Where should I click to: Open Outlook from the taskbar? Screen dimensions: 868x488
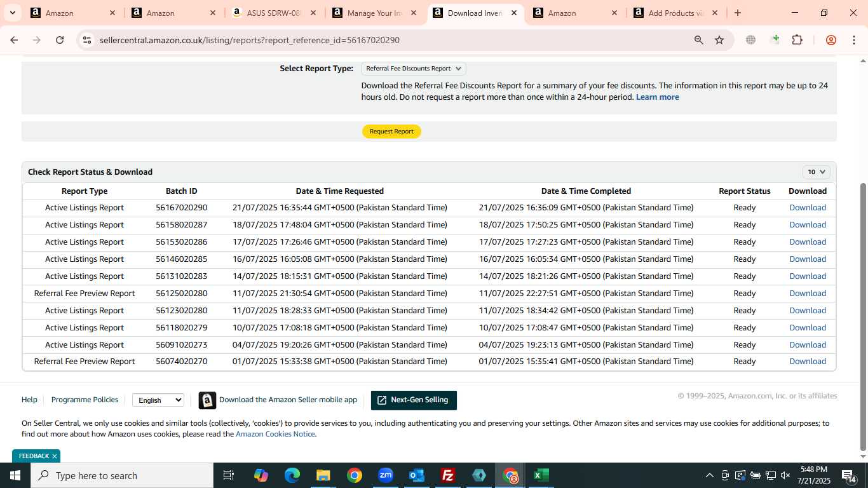pos(417,475)
